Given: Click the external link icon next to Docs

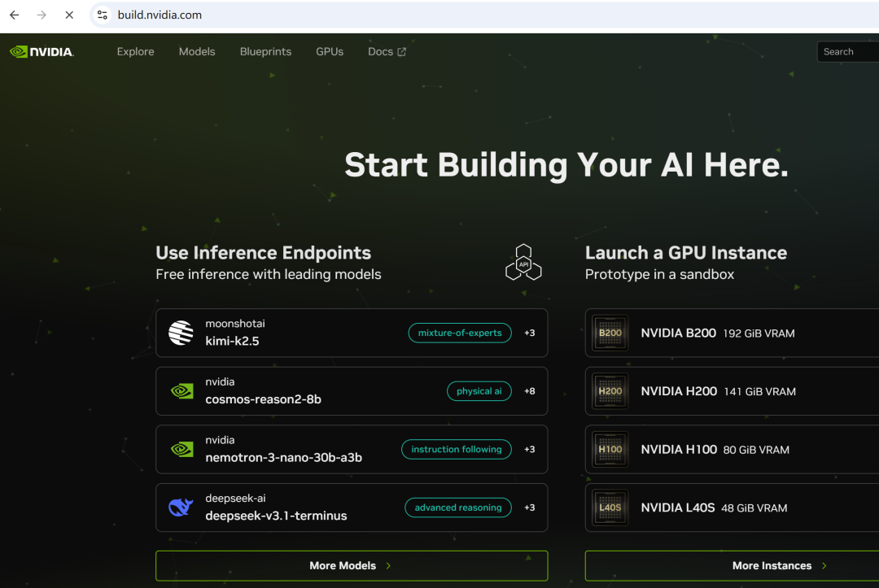Looking at the screenshot, I should 401,51.
